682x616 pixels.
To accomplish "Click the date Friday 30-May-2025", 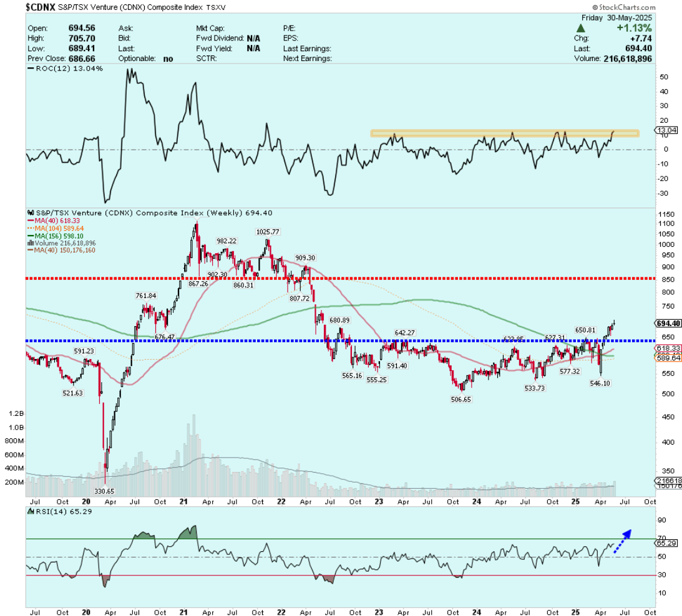I will pos(616,18).
